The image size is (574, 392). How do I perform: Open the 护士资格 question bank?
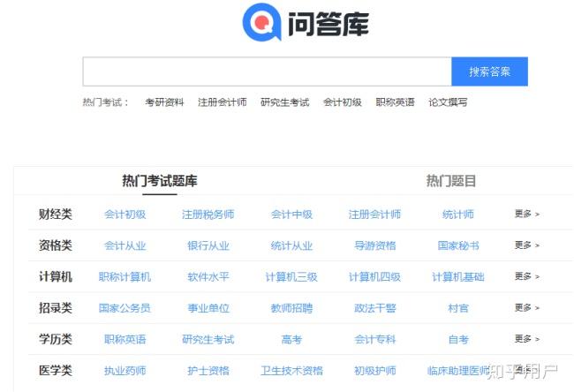click(208, 371)
